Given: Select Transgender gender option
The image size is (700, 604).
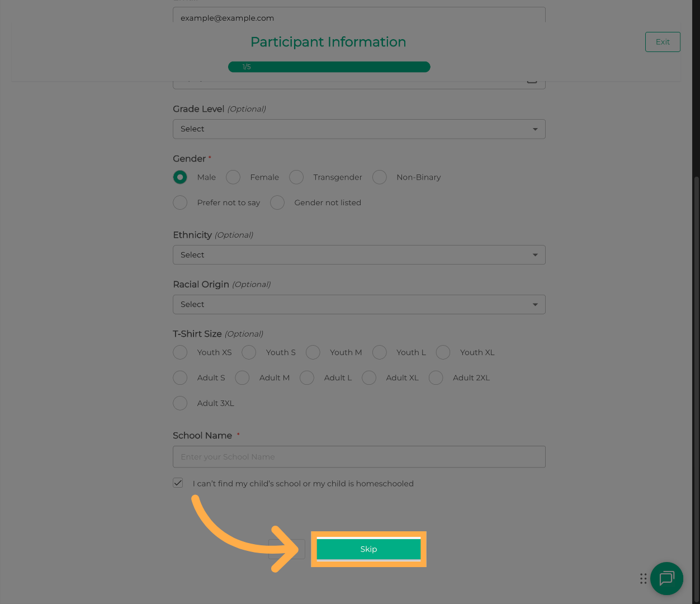Looking at the screenshot, I should click(x=296, y=177).
